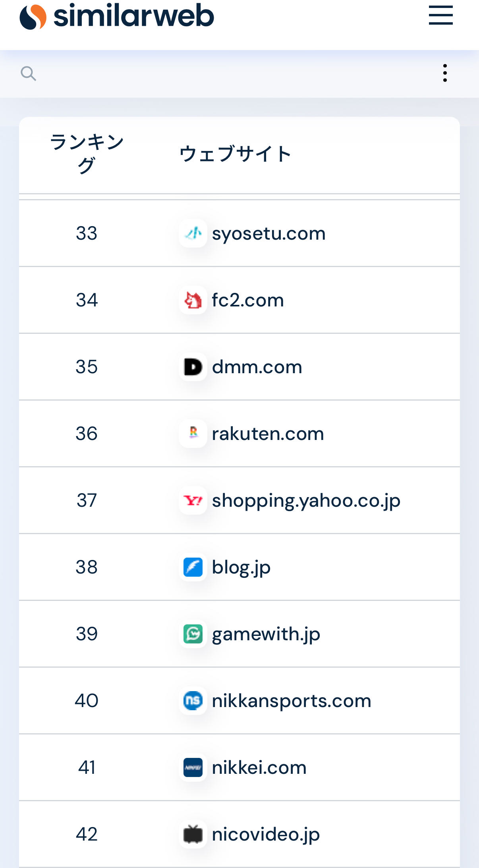Click the Yahoo shopping favicon

pyautogui.click(x=193, y=500)
